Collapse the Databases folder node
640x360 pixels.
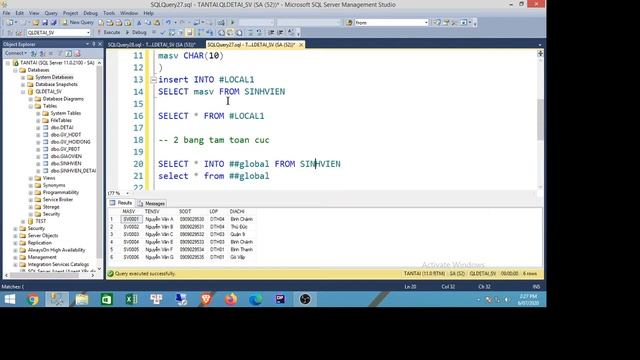click(x=16, y=70)
